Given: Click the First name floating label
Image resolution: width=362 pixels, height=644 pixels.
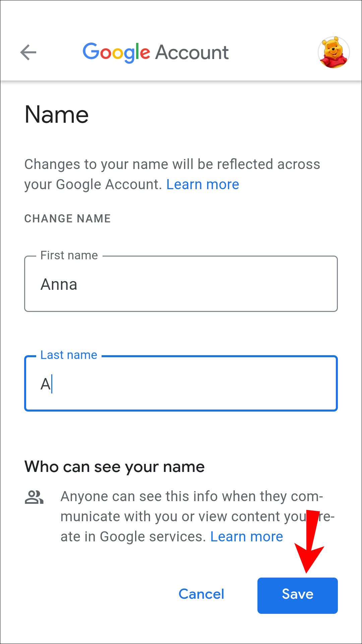Looking at the screenshot, I should pos(69,256).
